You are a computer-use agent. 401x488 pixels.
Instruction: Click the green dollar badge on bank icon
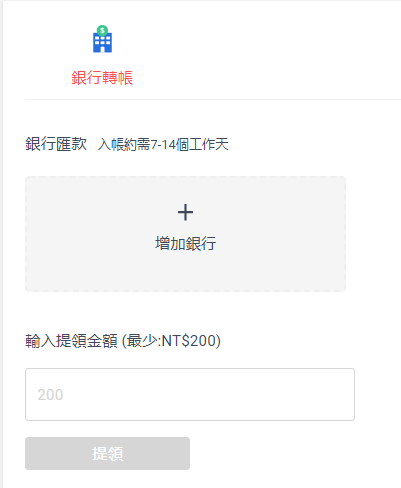[x=102, y=31]
